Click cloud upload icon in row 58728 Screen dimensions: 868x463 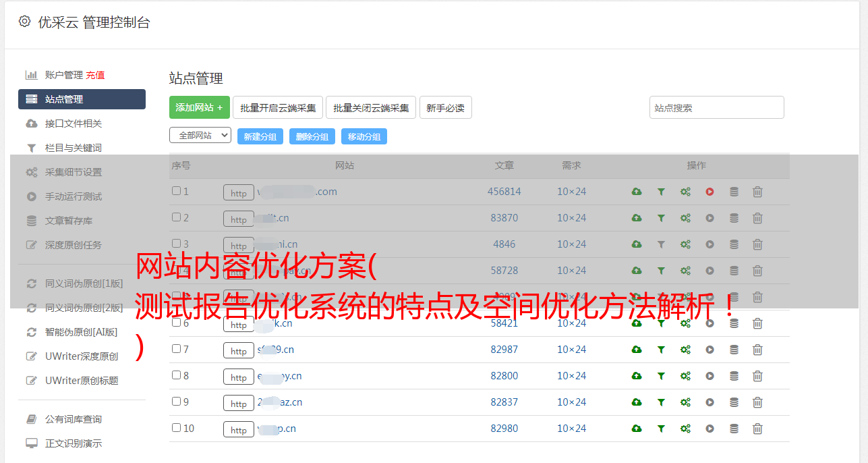click(x=637, y=271)
